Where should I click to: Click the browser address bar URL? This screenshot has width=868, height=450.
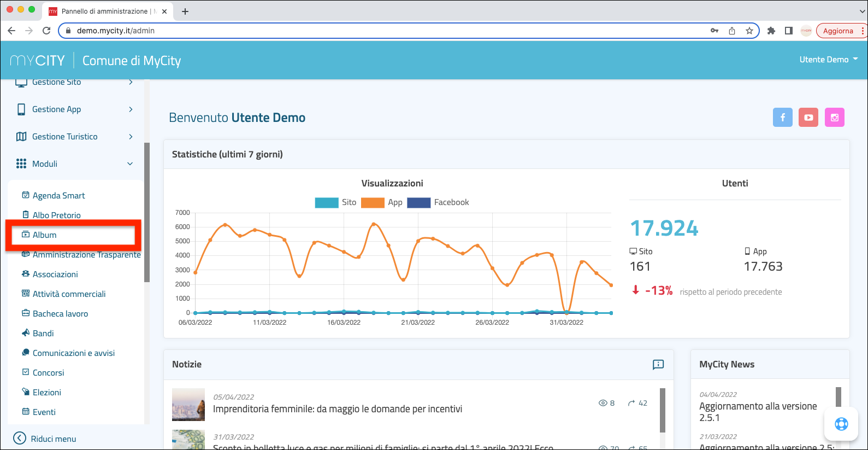pos(116,31)
